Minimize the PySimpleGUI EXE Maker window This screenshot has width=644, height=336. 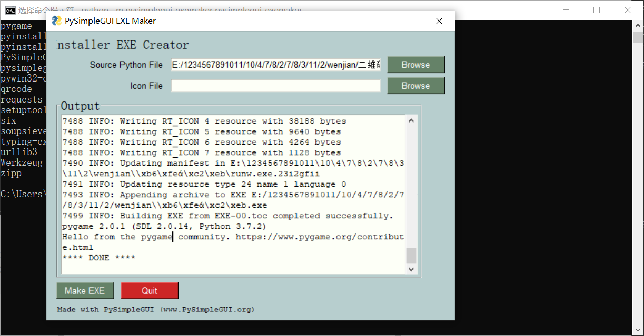[378, 21]
